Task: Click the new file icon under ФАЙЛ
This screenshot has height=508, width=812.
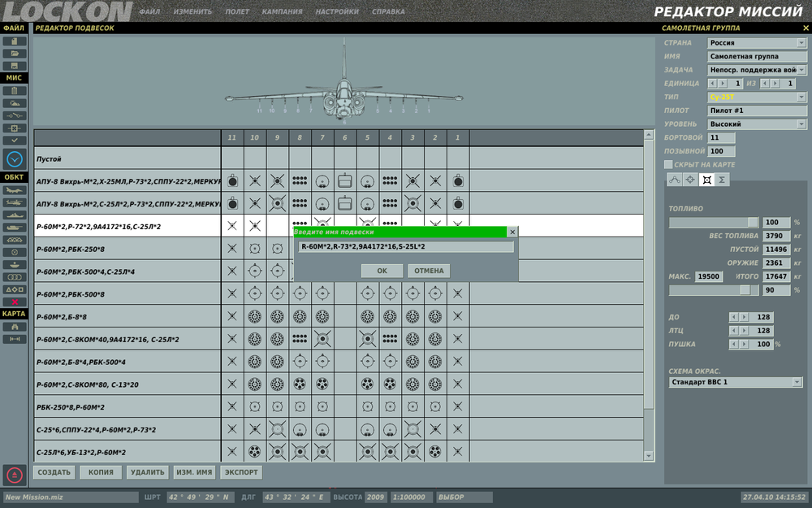Action: [14, 41]
